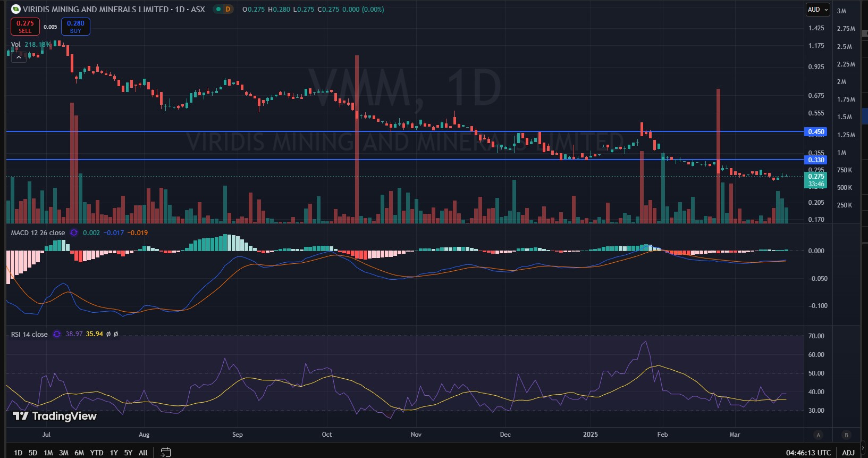This screenshot has height=458, width=868.
Task: Click the 04:46:13 UTC timezone button
Action: (808, 453)
